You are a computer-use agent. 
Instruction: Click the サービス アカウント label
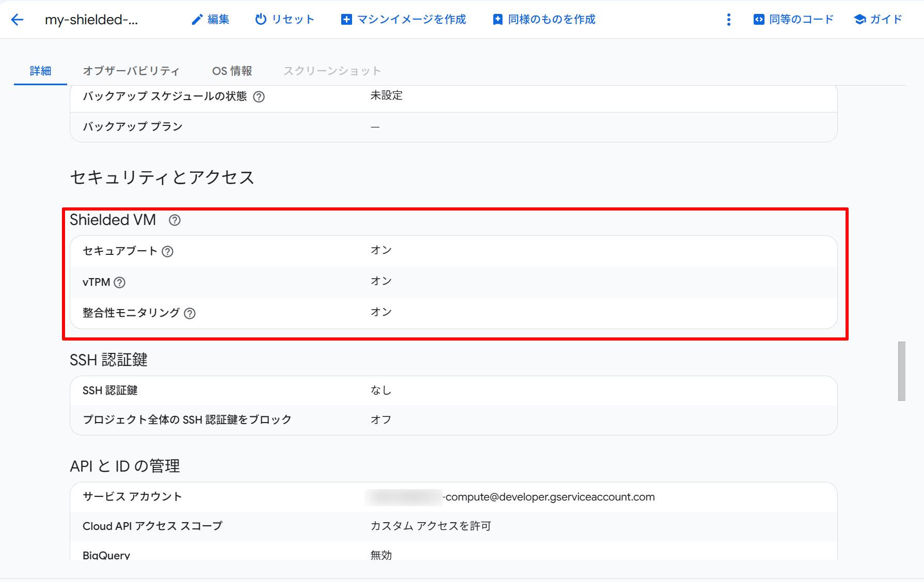point(132,497)
